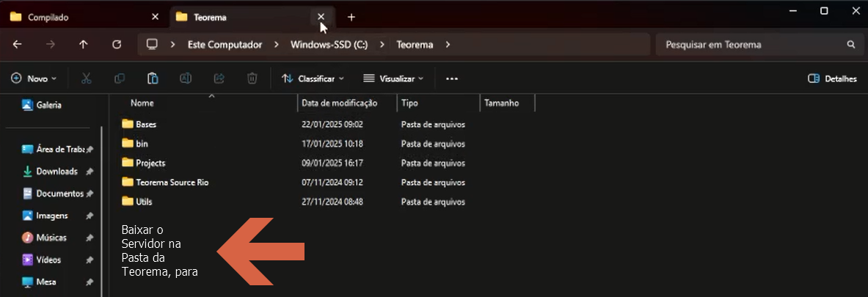Viewport: 868px width, 297px height.
Task: Open Imagens in the sidebar
Action: (x=45, y=216)
